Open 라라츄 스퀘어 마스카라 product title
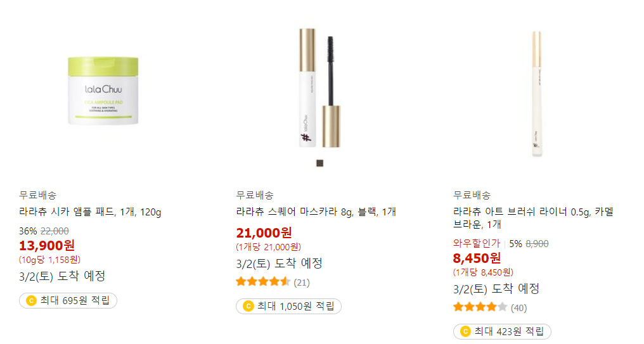The width and height of the screenshot is (644, 344). coord(316,212)
